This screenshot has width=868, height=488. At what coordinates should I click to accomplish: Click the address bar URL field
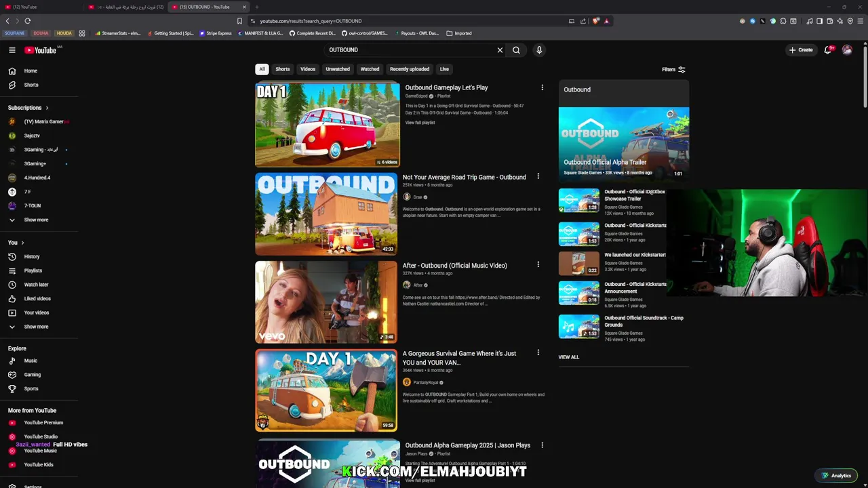407,21
